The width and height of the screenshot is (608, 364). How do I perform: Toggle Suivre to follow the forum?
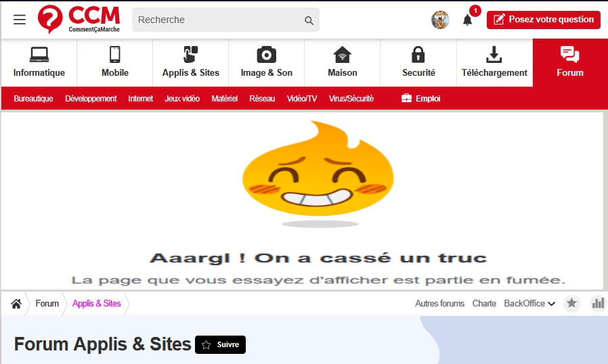(x=221, y=344)
